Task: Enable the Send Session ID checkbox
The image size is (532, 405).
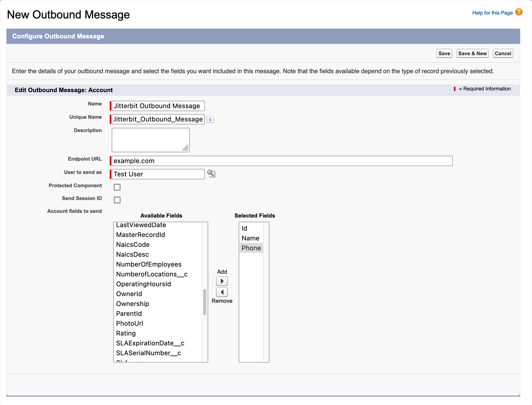Action: click(117, 200)
